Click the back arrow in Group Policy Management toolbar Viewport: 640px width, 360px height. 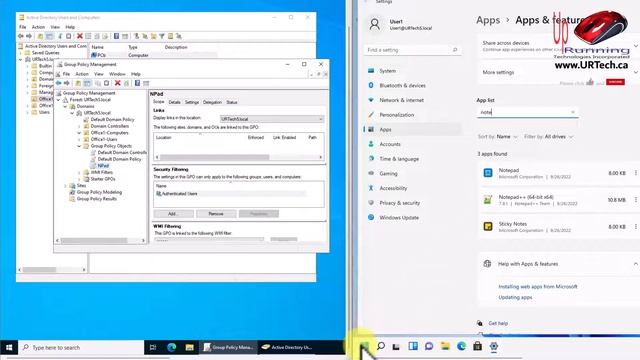pyautogui.click(x=59, y=83)
